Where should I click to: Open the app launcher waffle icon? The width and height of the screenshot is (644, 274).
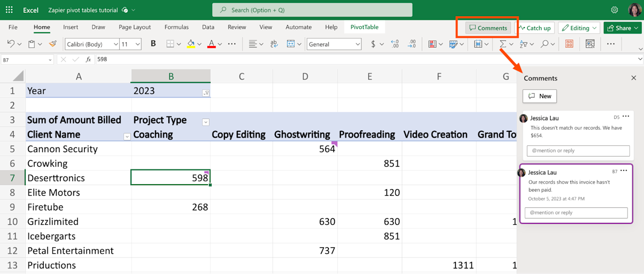(x=9, y=10)
